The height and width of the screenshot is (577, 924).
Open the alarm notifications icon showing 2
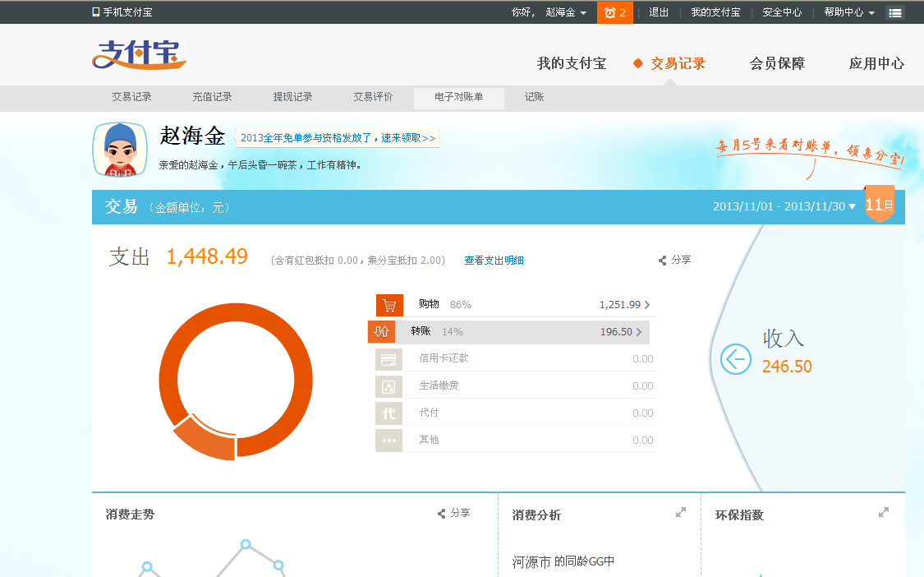[614, 12]
